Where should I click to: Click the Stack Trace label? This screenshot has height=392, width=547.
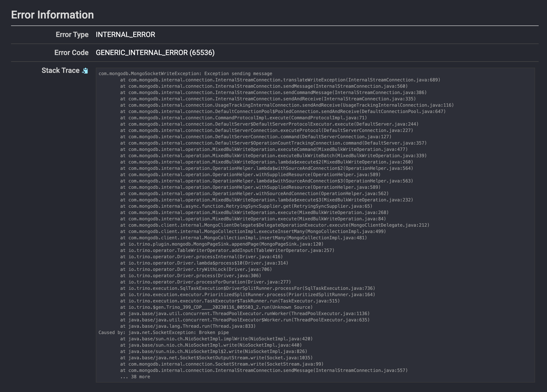pos(60,70)
